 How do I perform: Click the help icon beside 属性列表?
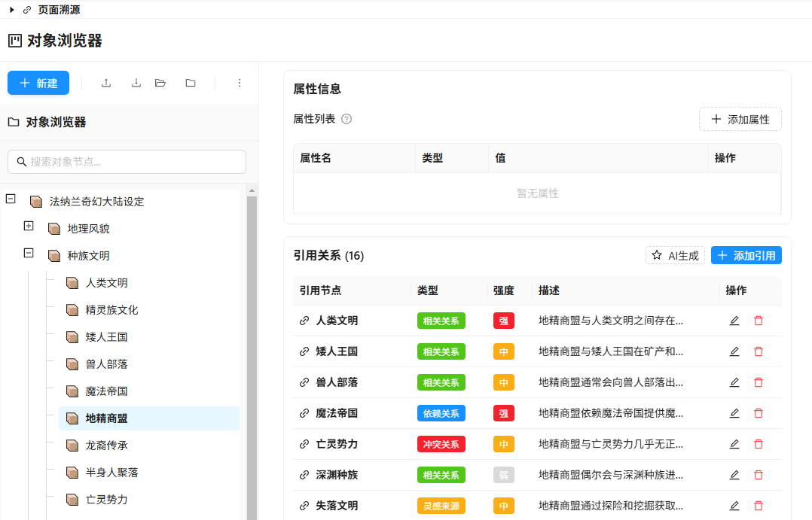click(x=346, y=119)
